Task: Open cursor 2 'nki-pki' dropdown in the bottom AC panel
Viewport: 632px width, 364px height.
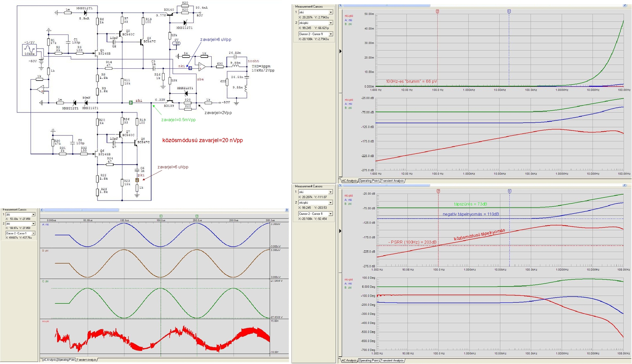Action: pyautogui.click(x=331, y=203)
